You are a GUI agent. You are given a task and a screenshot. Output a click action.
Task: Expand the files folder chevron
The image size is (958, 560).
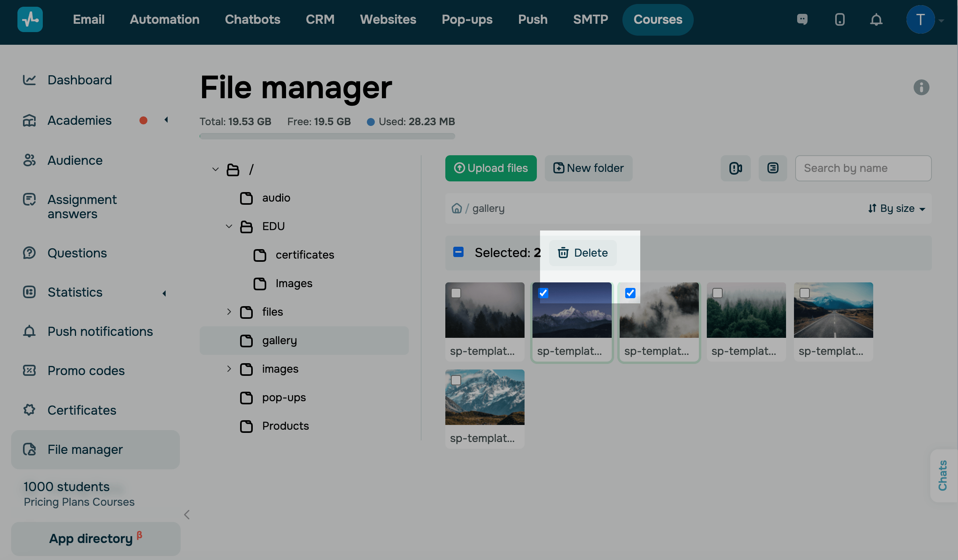coord(229,312)
